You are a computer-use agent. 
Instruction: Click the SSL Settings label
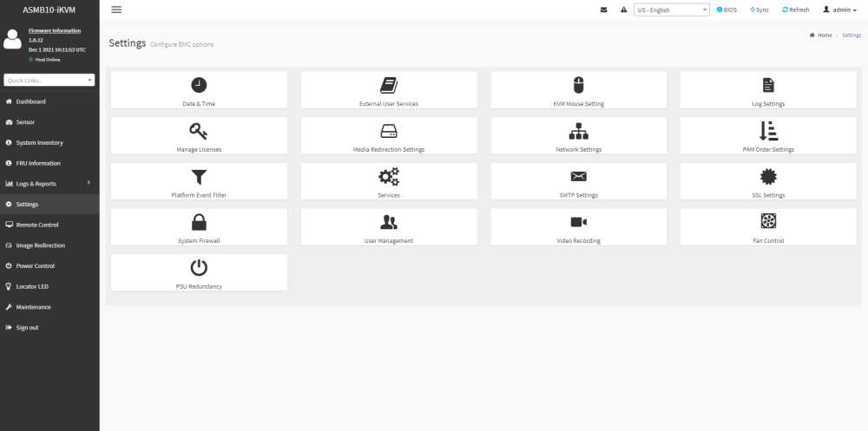768,195
